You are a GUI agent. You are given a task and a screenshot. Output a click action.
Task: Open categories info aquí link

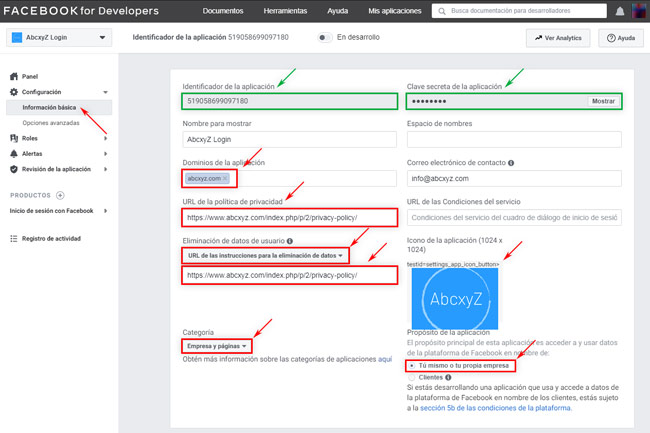[x=385, y=359]
